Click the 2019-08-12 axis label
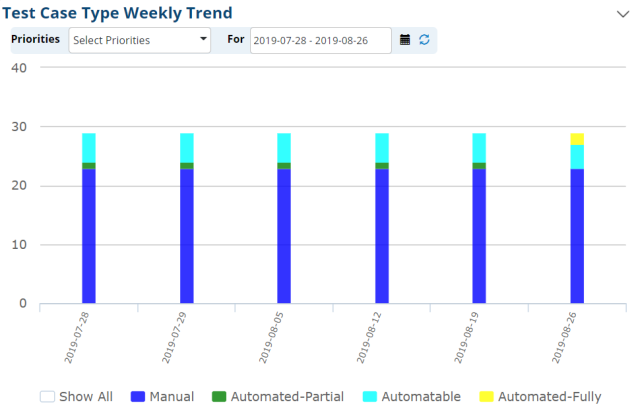Viewport: 636px width, 413px height. click(x=369, y=338)
